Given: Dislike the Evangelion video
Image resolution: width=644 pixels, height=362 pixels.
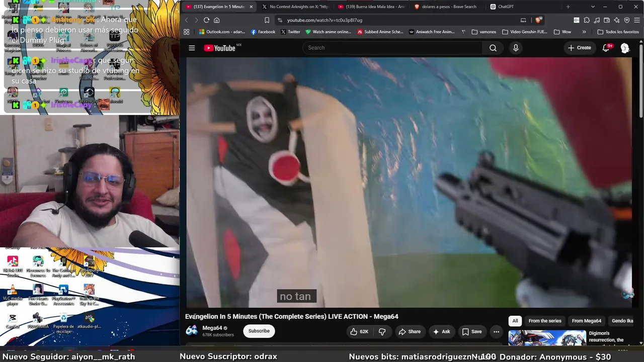Looking at the screenshot, I should coord(382,331).
